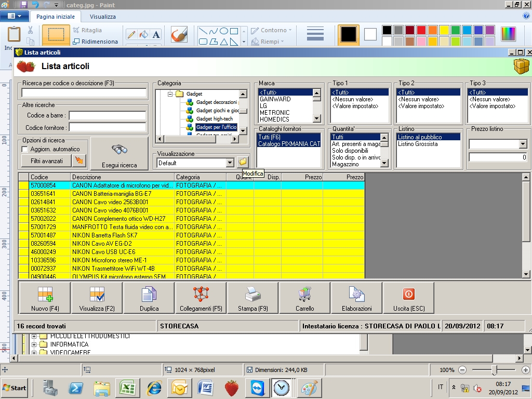Pick the red color swatch in Paint
This screenshot has height=399, width=532.
pos(421,30)
